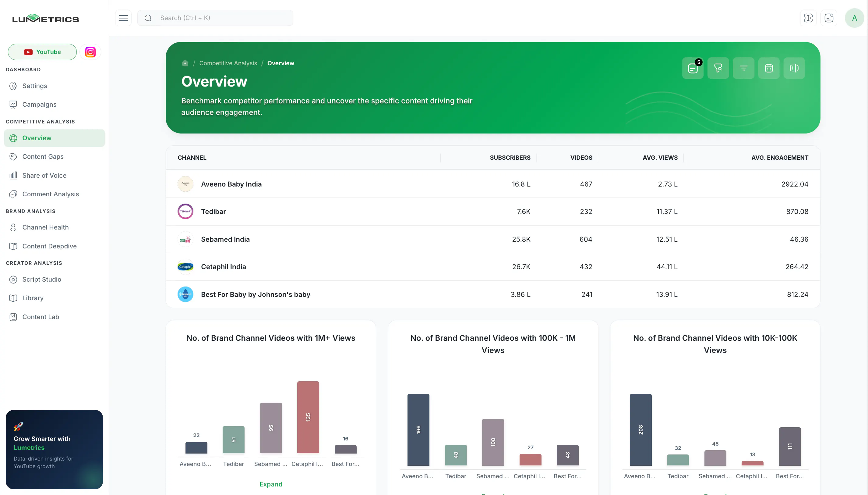The height and width of the screenshot is (495, 868).
Task: Click the search magnifier icon
Action: (148, 18)
